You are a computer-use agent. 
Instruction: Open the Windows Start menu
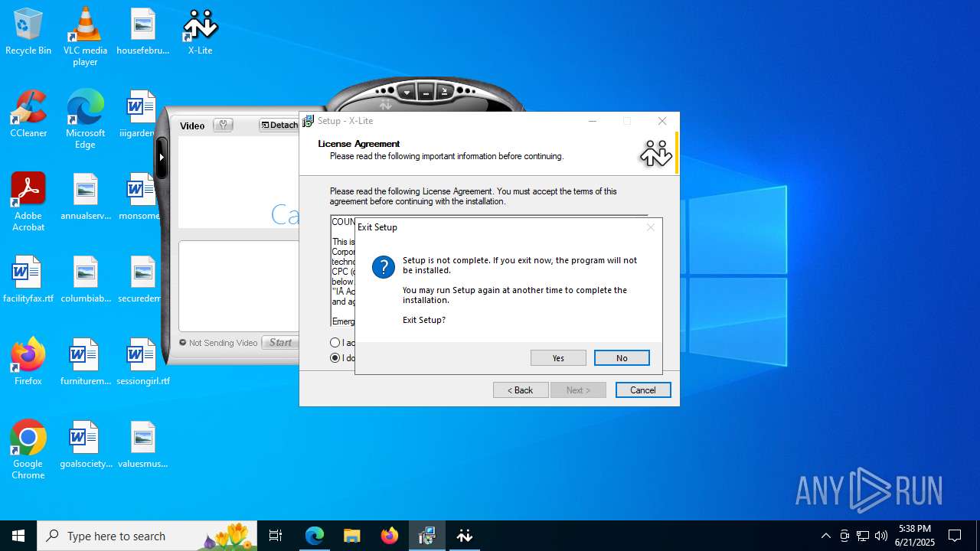click(x=18, y=536)
